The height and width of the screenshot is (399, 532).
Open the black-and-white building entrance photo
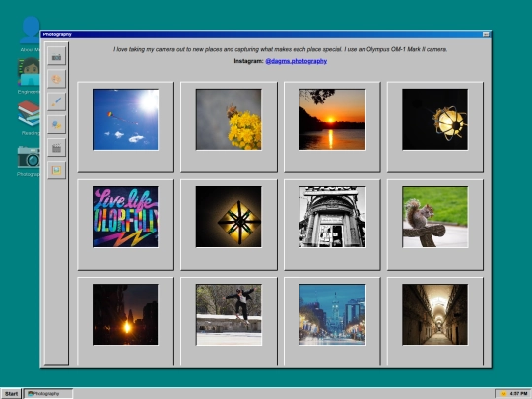pos(331,217)
